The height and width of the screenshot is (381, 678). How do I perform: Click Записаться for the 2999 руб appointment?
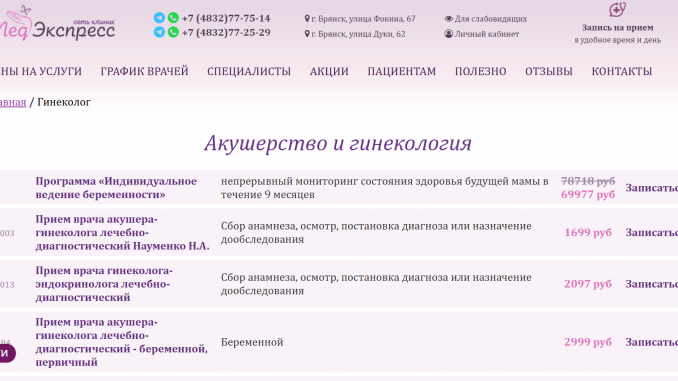pos(652,342)
